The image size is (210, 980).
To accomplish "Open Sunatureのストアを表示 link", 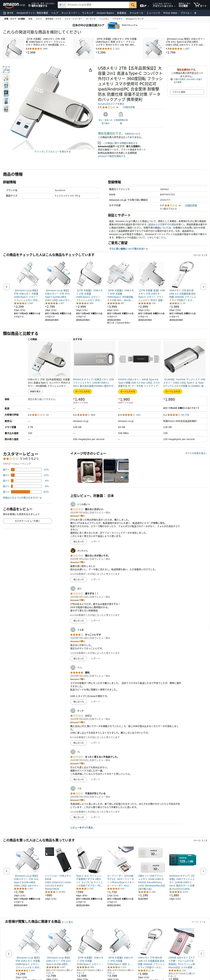I will [111, 104].
